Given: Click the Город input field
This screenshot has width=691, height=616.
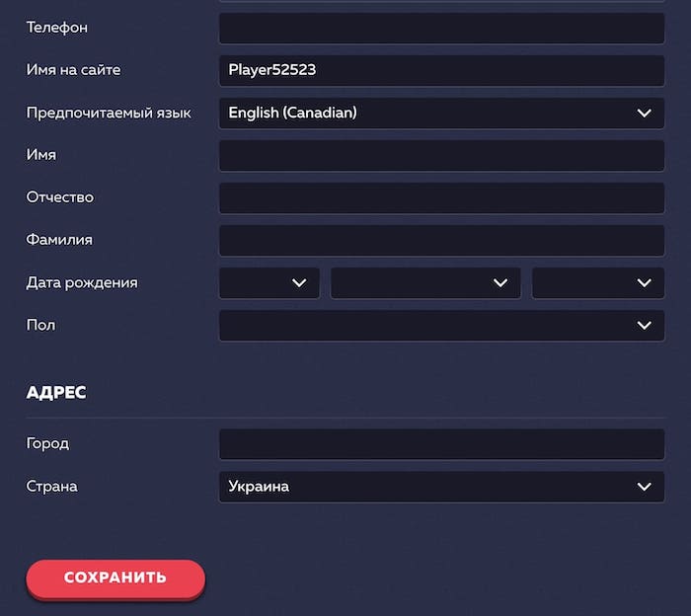Looking at the screenshot, I should (441, 444).
